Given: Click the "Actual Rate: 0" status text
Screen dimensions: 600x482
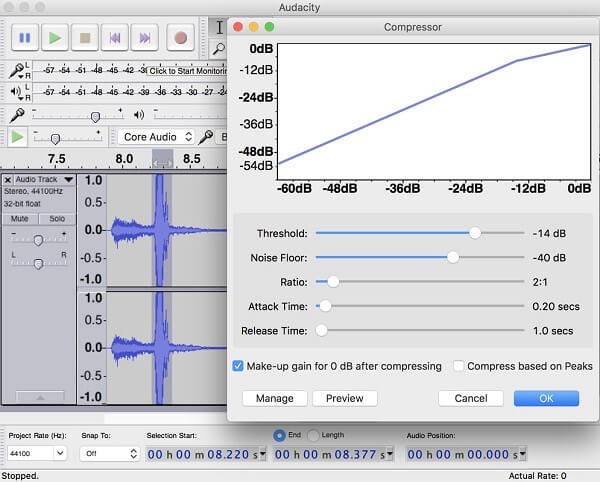Looking at the screenshot, I should [x=537, y=476].
